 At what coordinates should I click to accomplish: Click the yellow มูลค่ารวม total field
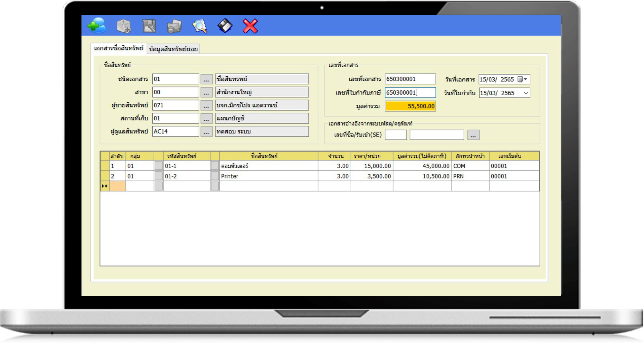click(x=410, y=106)
